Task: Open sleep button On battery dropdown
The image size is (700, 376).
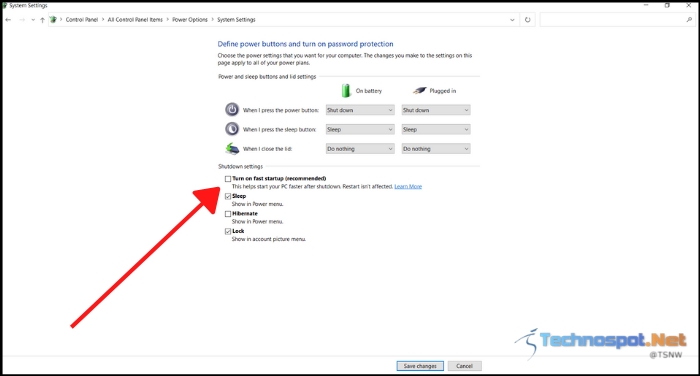Action: [x=360, y=130]
